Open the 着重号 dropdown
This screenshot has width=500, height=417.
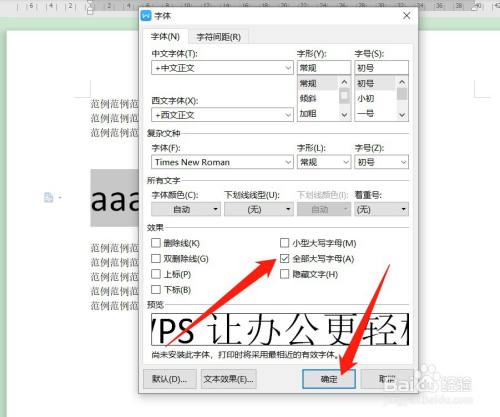click(x=381, y=209)
